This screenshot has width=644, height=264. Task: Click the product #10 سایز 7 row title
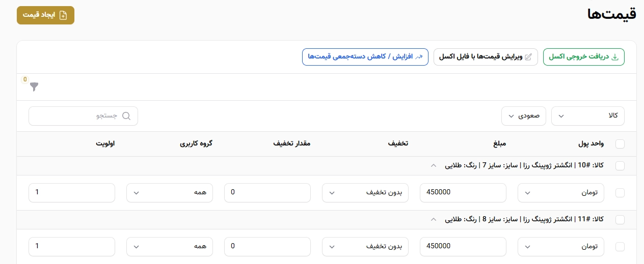524,165
